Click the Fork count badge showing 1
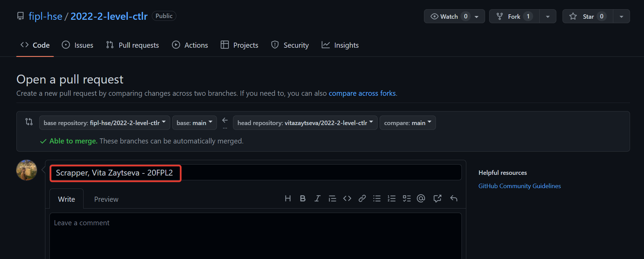This screenshot has width=644, height=259. (x=528, y=16)
